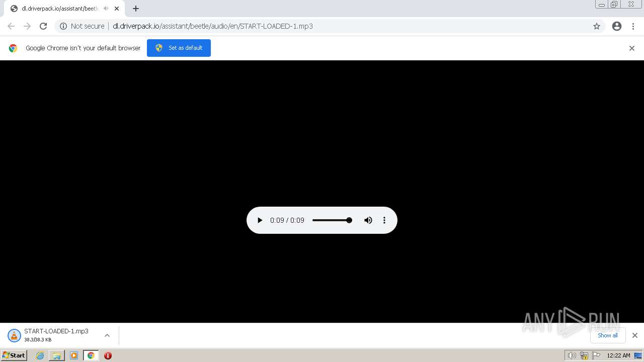644x362 pixels.
Task: Mute the audio player volume
Action: 368,220
